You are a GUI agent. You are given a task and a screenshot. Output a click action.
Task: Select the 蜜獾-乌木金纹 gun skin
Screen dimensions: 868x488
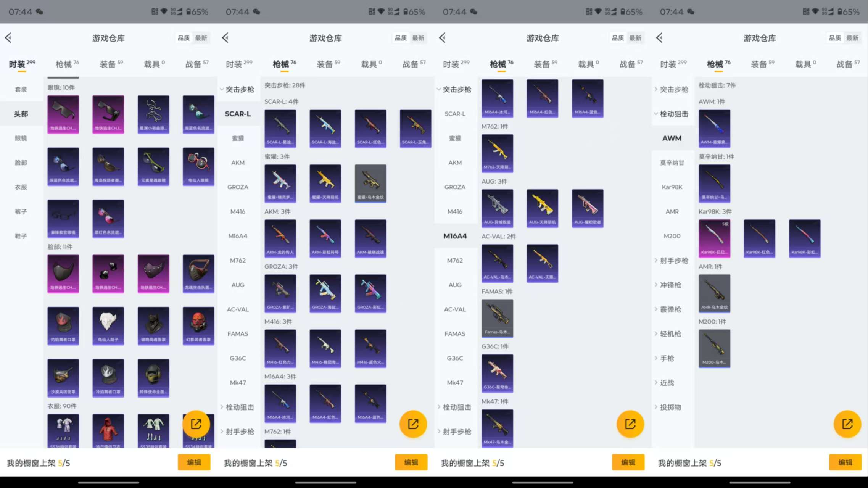[x=370, y=184]
